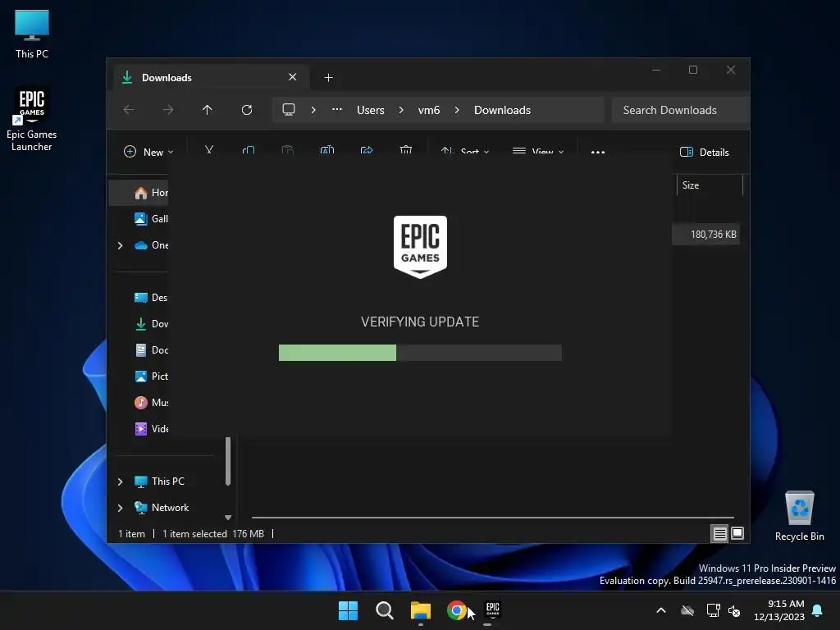
Task: Click the network tray icon
Action: 713,610
